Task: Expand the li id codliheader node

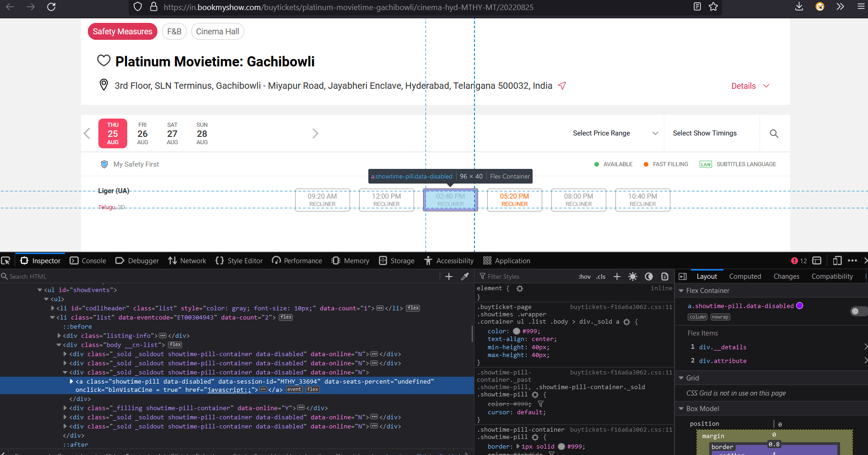Action: [x=53, y=308]
